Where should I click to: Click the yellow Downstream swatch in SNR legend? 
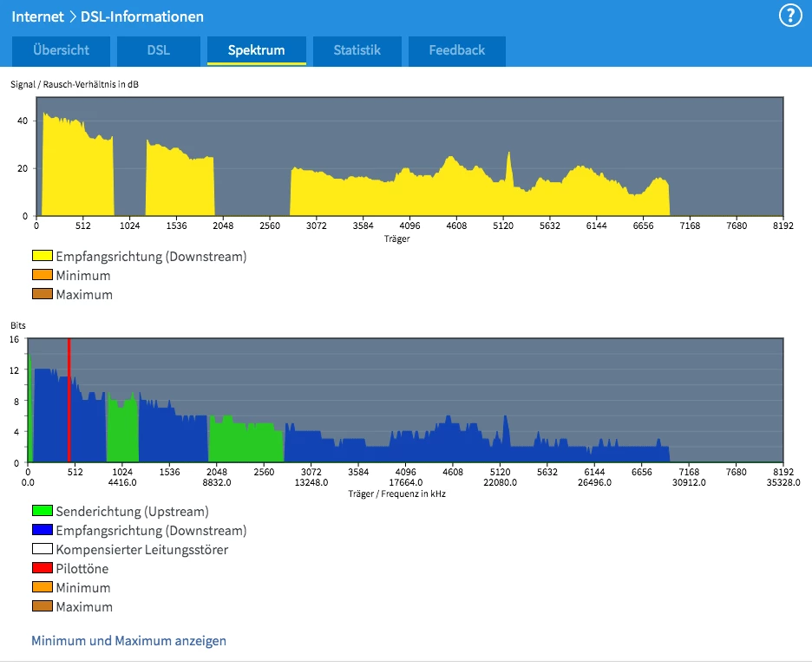(x=42, y=257)
